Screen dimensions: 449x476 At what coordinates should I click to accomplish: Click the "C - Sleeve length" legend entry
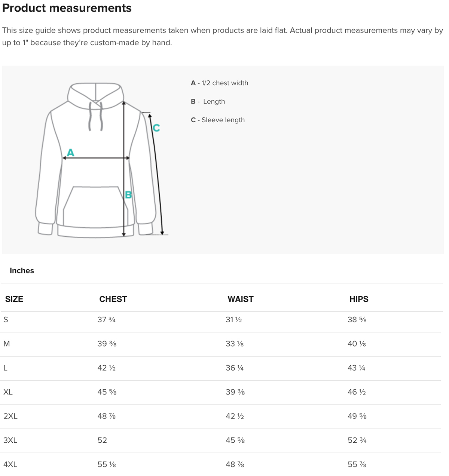click(x=218, y=120)
